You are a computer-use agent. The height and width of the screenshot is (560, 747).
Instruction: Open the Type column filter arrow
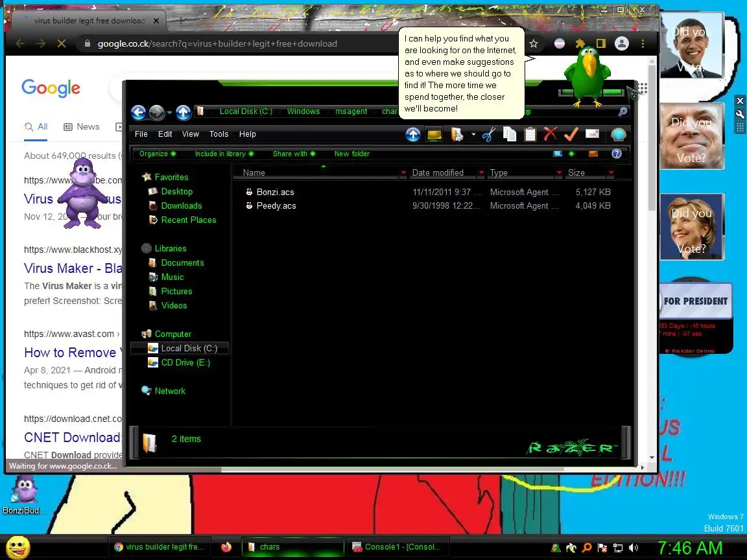[x=560, y=172]
